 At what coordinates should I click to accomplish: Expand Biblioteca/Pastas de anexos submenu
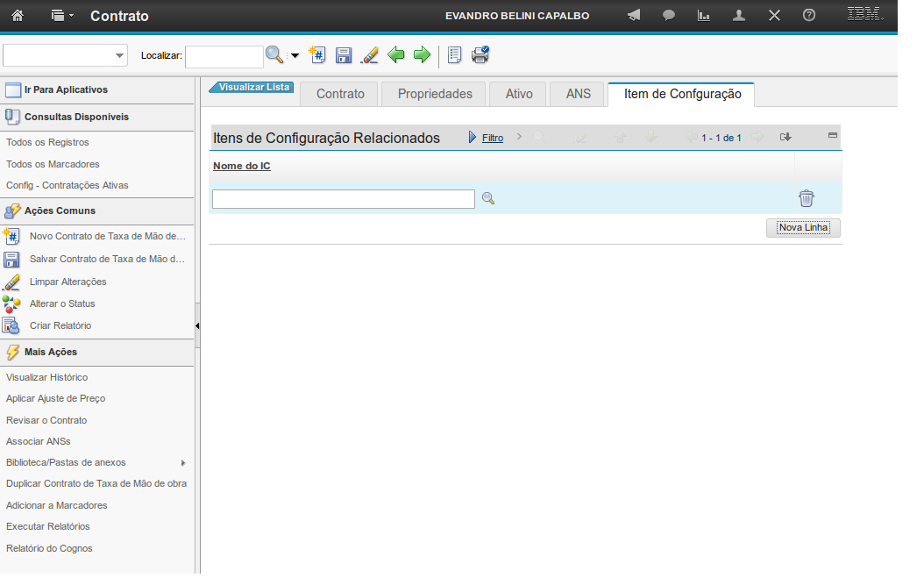click(x=183, y=462)
